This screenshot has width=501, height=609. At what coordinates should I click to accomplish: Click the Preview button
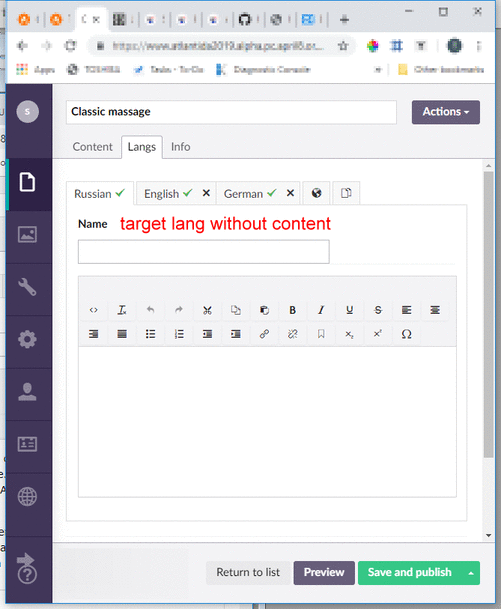(324, 573)
